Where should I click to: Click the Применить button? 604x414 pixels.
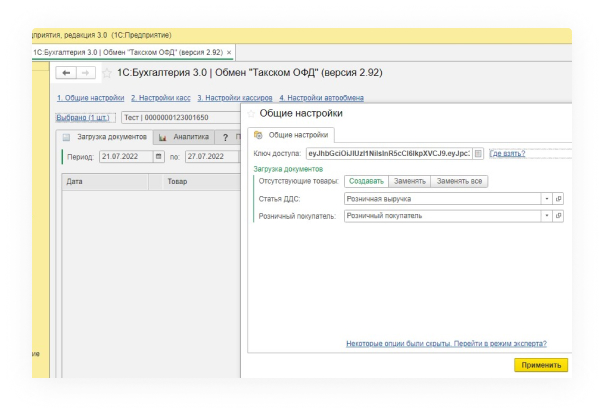pyautogui.click(x=541, y=365)
